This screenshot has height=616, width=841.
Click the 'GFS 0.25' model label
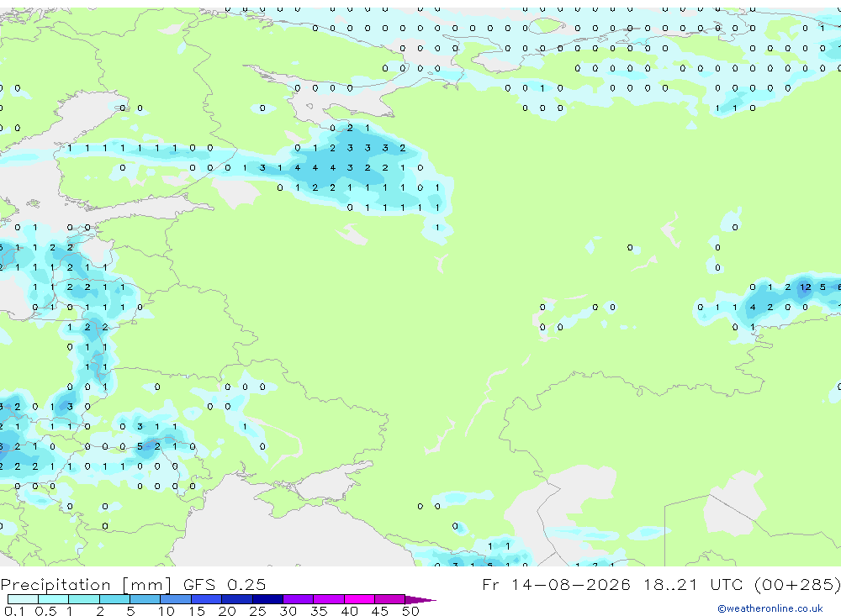225,584
